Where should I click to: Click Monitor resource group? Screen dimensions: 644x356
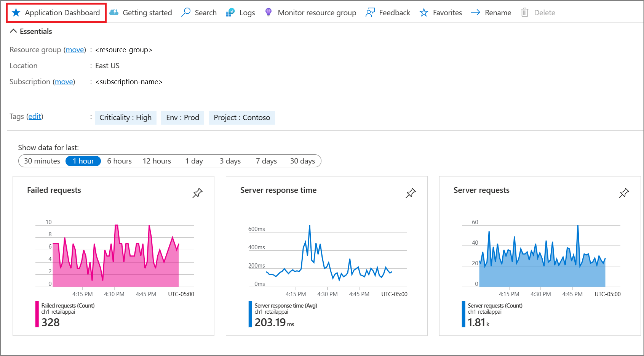click(x=310, y=12)
